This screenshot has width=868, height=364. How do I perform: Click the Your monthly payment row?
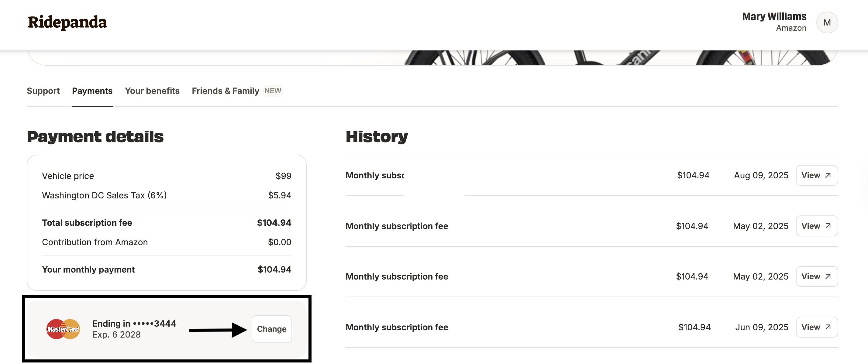pyautogui.click(x=166, y=270)
